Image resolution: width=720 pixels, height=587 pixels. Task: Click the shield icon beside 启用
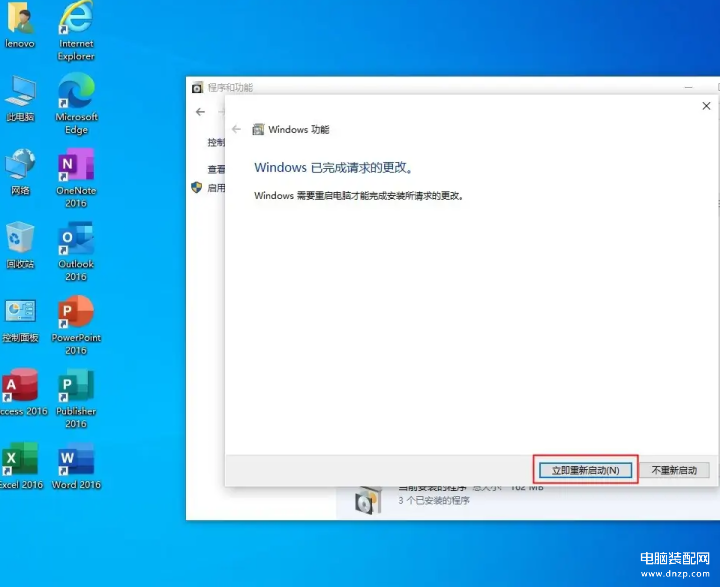click(197, 187)
